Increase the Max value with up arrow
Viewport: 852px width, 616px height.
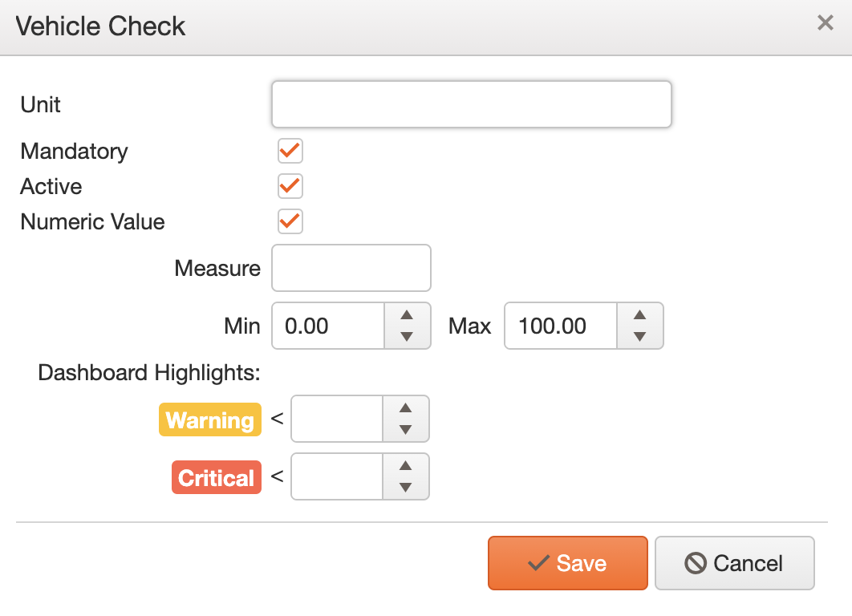pos(639,315)
